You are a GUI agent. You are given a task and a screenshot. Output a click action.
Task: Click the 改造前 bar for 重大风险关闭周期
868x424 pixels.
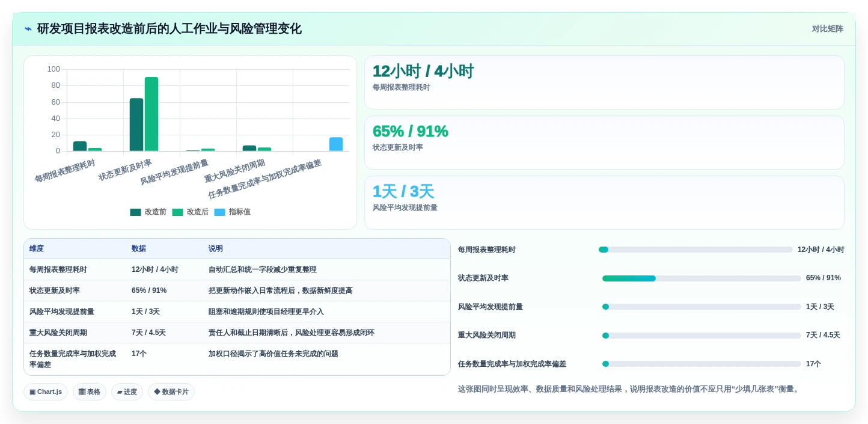point(249,148)
